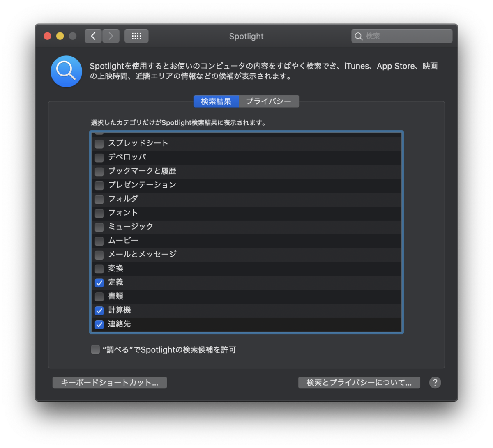Screen dimensions: 493x448
Task: Select the 定義 row label
Action: (x=115, y=283)
